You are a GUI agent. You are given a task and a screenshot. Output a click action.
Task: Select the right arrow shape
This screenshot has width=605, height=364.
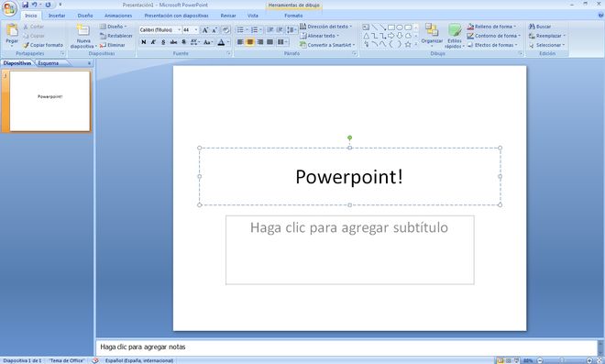391,36
